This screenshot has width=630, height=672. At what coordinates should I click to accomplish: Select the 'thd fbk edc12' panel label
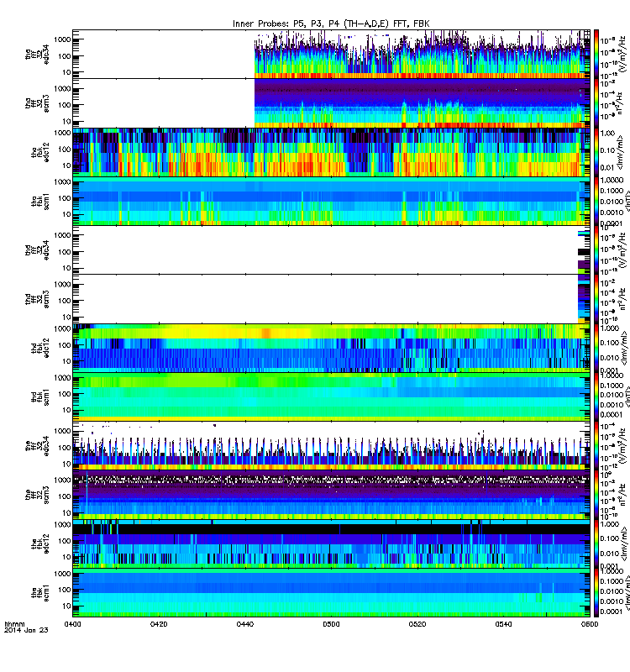tap(40, 348)
